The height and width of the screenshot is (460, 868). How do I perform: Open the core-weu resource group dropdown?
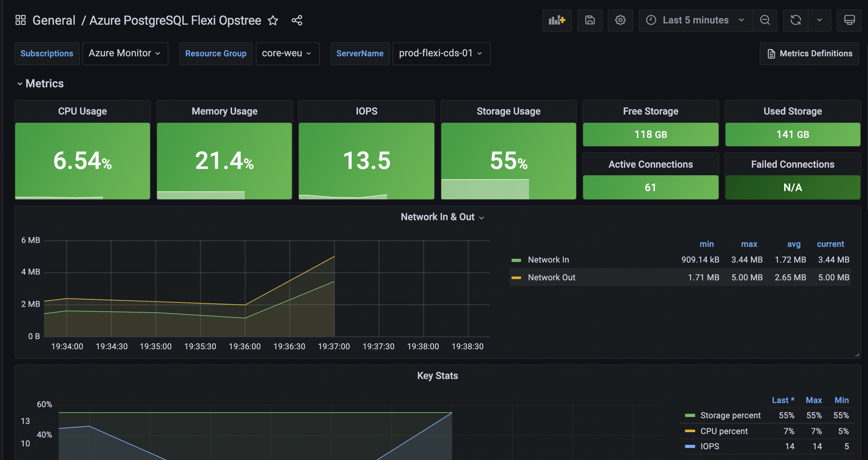click(287, 53)
